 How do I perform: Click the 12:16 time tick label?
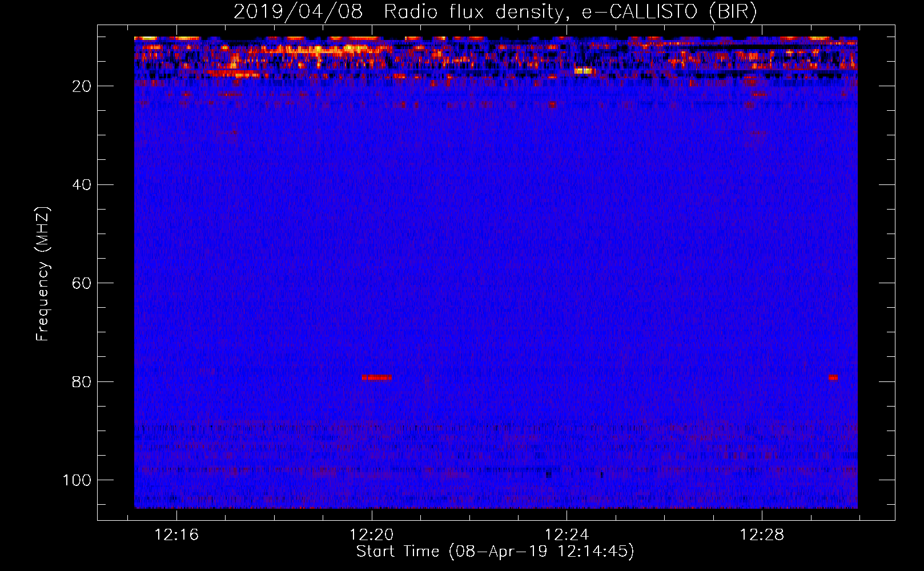(176, 534)
